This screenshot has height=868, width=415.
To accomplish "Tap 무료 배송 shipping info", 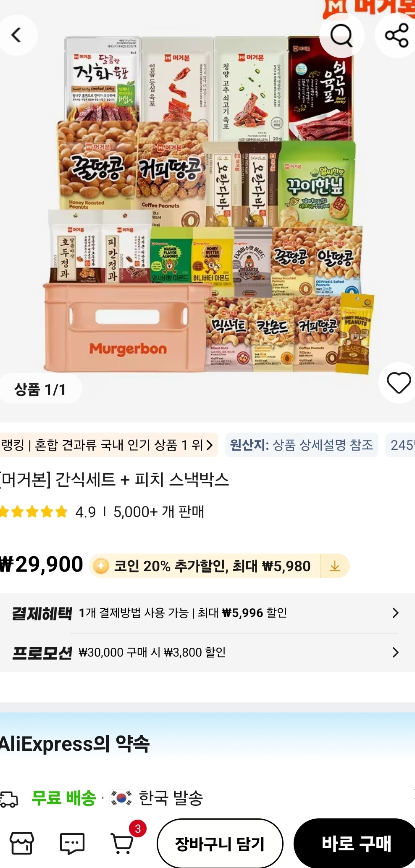I will [64, 798].
